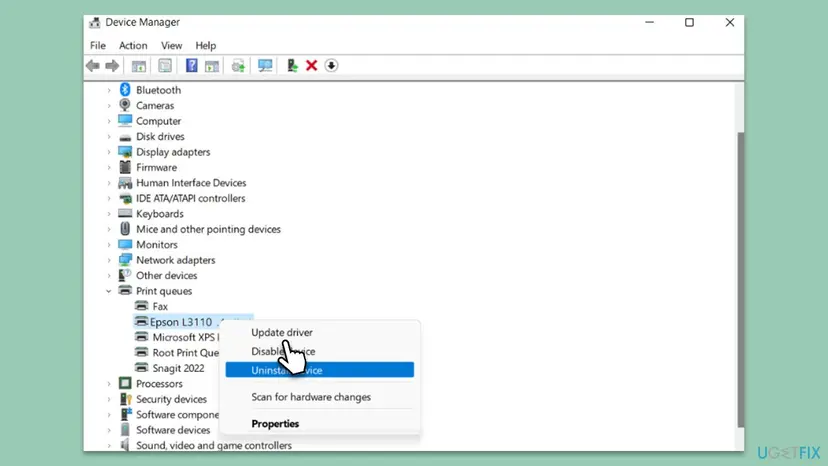Screen dimensions: 828x466
Task: Select the Microsoft XPS print queue
Action: 185,337
